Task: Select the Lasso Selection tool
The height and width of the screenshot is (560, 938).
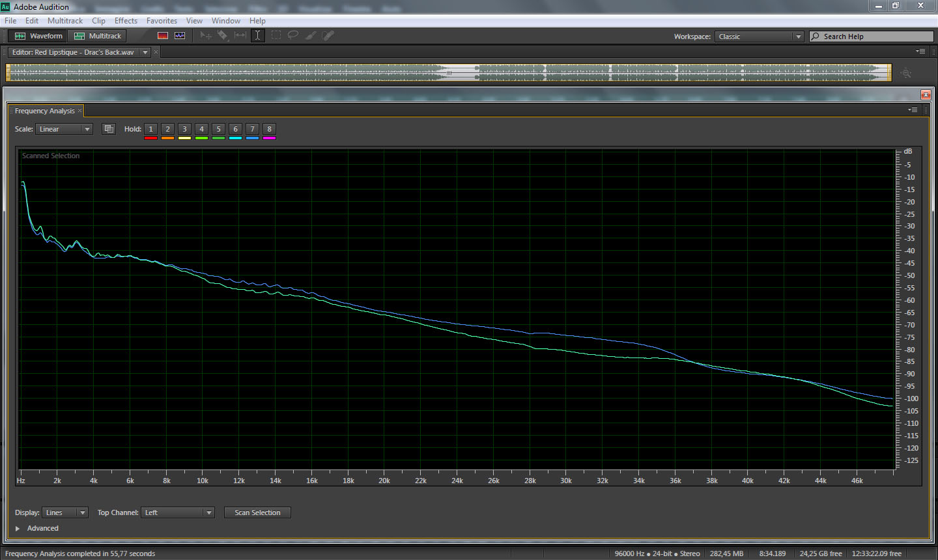Action: point(293,36)
